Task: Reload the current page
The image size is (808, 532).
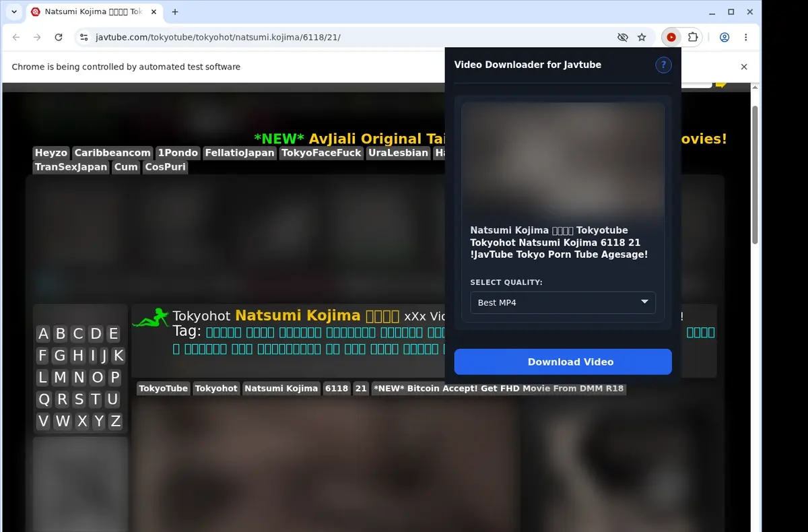Action: click(x=59, y=38)
